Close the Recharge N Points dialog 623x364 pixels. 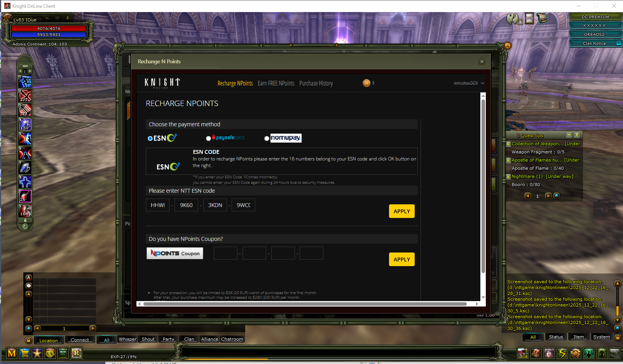point(482,61)
